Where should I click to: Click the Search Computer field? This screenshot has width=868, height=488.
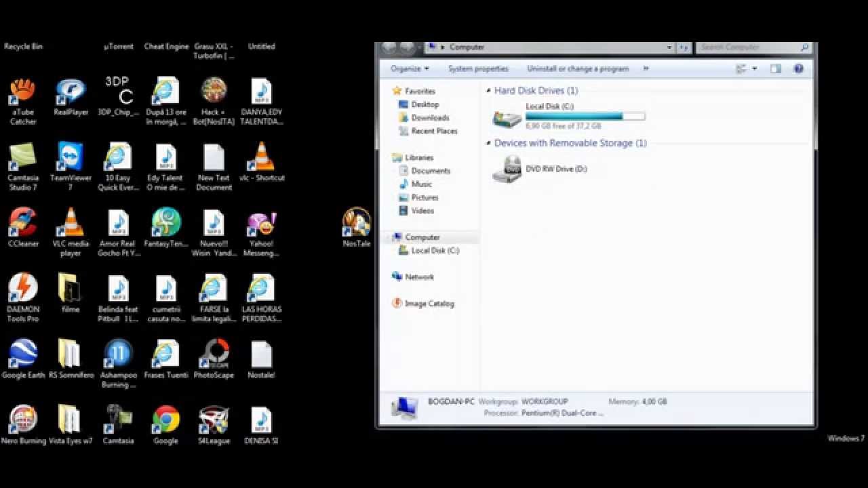click(754, 47)
